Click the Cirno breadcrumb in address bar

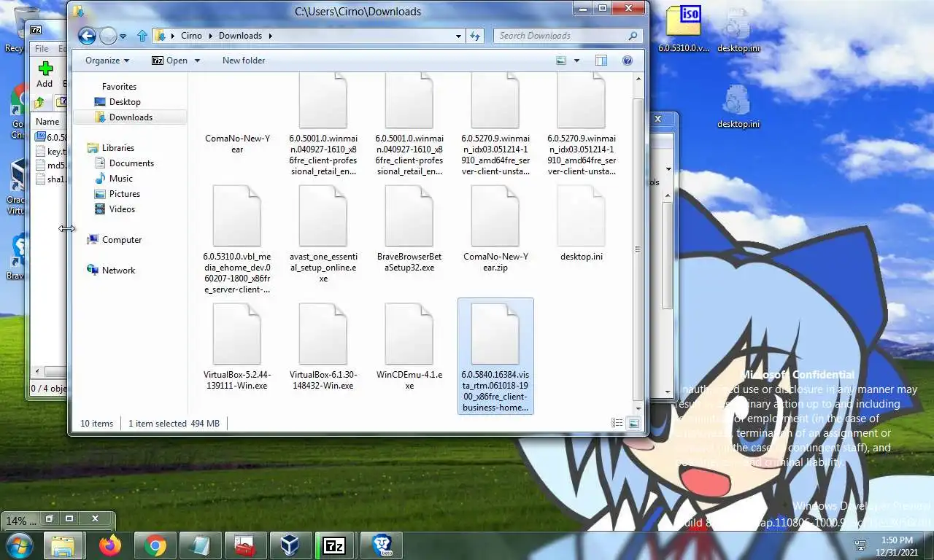[x=191, y=35]
